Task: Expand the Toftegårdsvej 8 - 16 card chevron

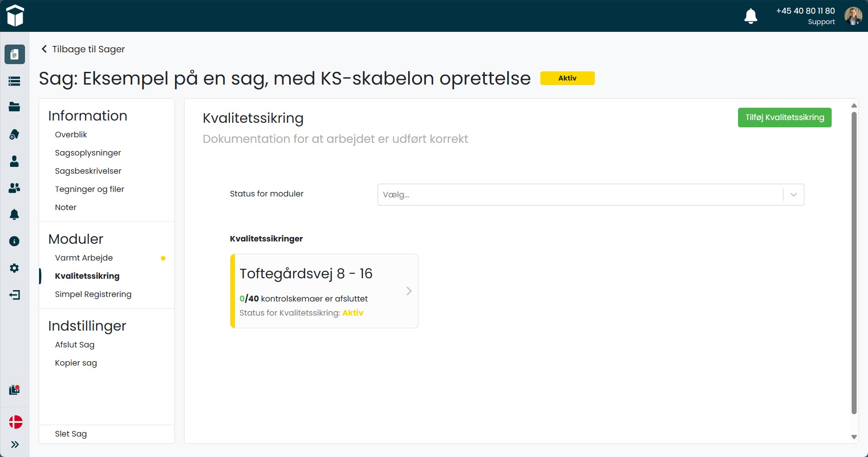Action: click(409, 291)
